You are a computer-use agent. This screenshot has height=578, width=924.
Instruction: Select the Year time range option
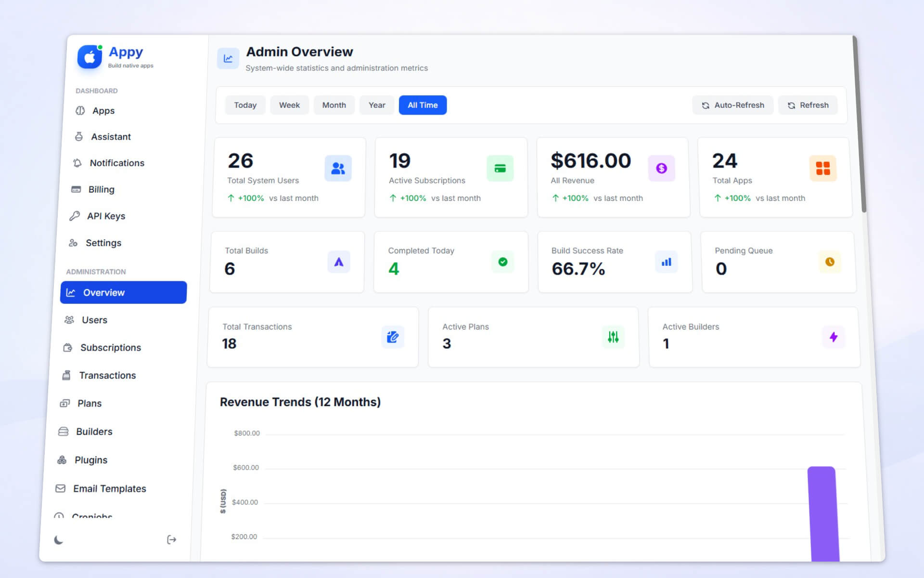coord(377,105)
